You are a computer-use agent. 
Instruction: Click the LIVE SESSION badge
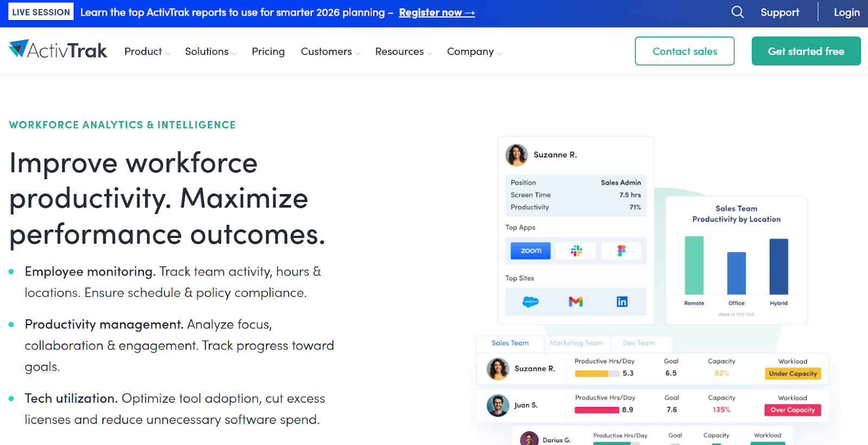click(41, 12)
